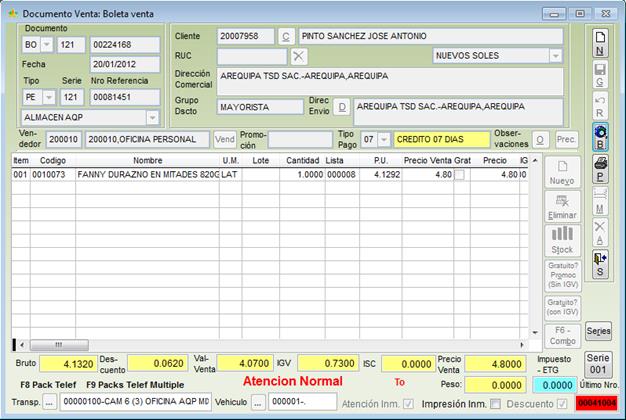Screen dimensions: 626x420
Task: Click vehicle field 000001-.
Action: (x=302, y=402)
